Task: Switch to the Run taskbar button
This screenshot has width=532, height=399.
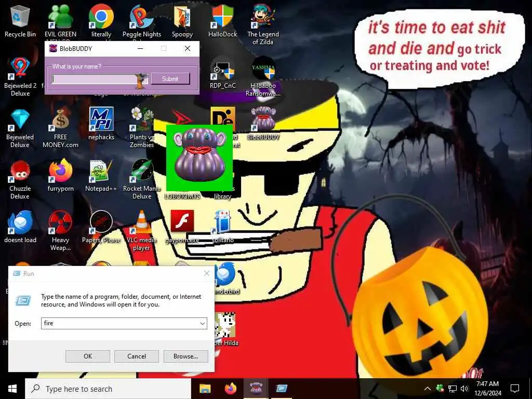Action: (281, 389)
